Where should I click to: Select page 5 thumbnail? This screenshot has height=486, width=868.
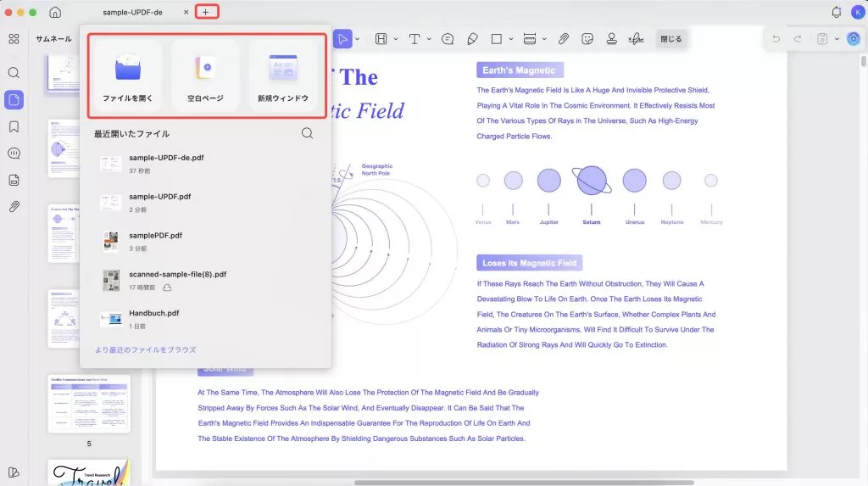click(x=89, y=404)
